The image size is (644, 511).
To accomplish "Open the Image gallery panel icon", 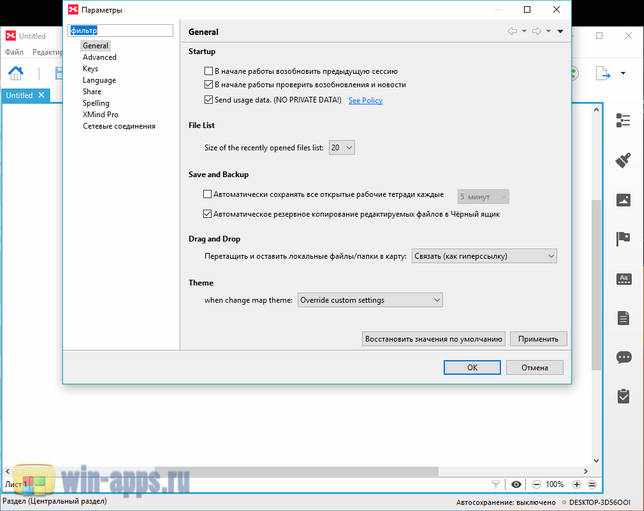I will coord(623,200).
